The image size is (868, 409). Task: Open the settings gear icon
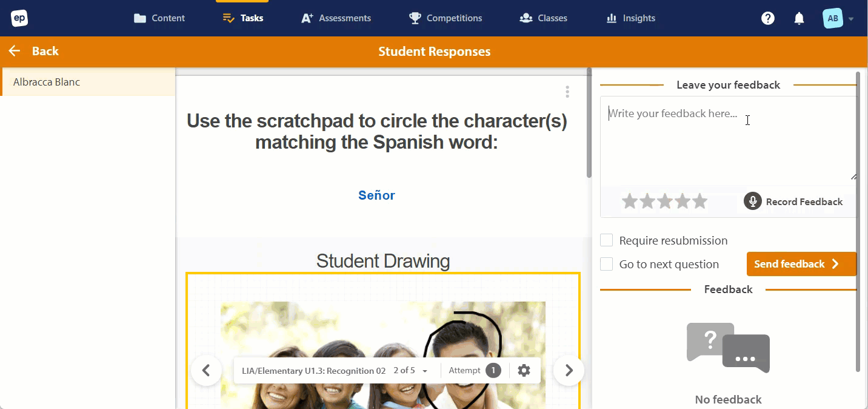tap(524, 370)
